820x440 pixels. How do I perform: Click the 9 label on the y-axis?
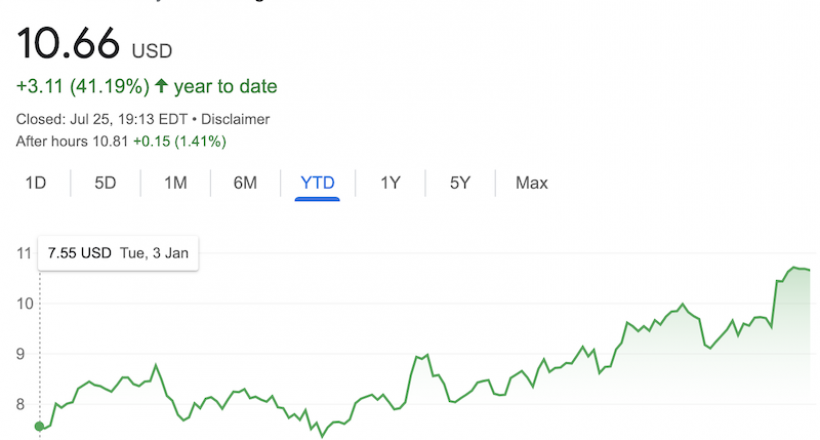pyautogui.click(x=24, y=354)
